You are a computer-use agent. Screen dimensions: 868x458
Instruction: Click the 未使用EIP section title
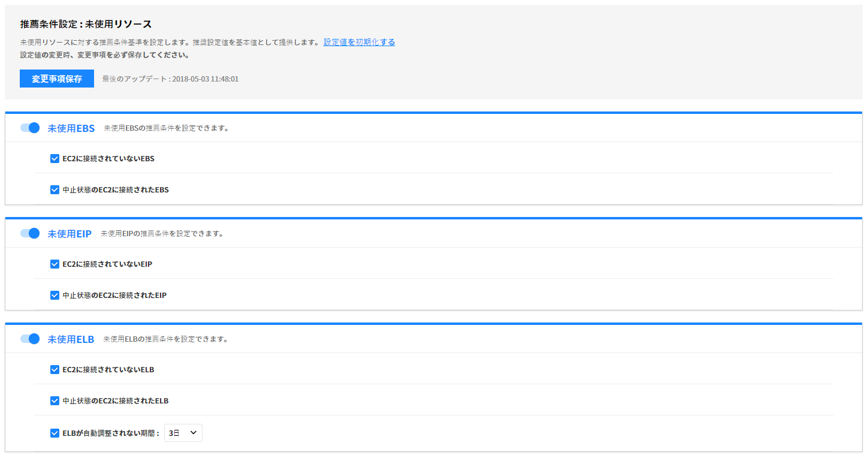click(x=69, y=234)
